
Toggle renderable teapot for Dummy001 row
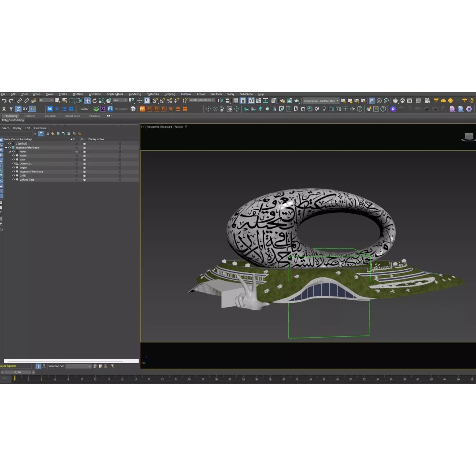tap(84, 164)
